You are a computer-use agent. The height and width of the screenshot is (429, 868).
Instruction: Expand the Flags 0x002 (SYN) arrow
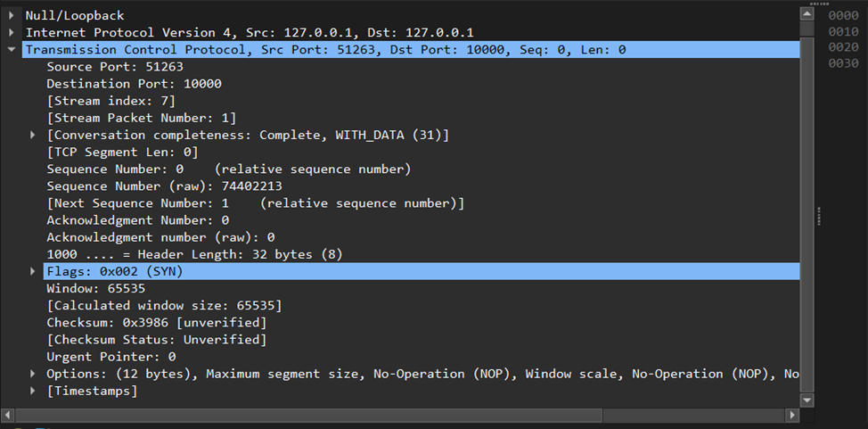33,271
